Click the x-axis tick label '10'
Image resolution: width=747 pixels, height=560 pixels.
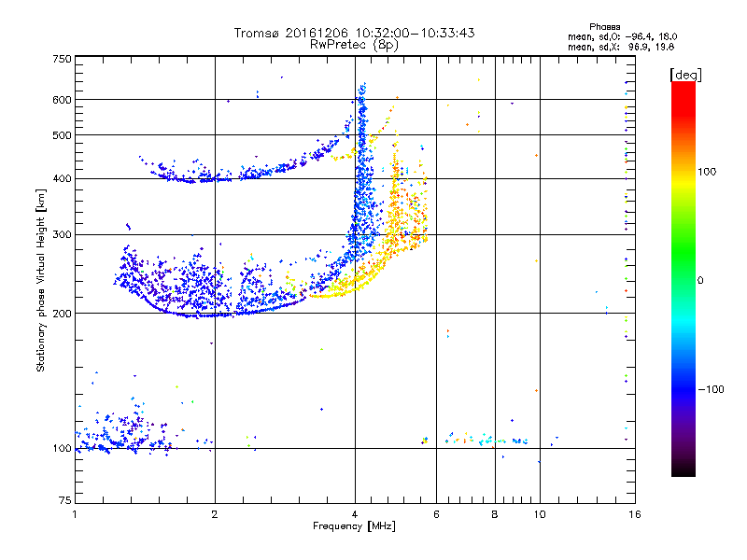pyautogui.click(x=540, y=514)
